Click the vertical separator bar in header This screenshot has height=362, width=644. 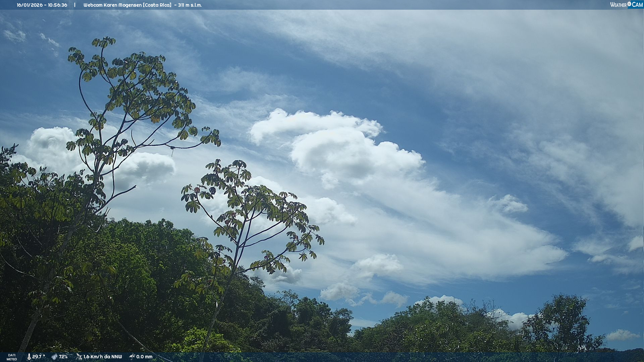(x=75, y=5)
